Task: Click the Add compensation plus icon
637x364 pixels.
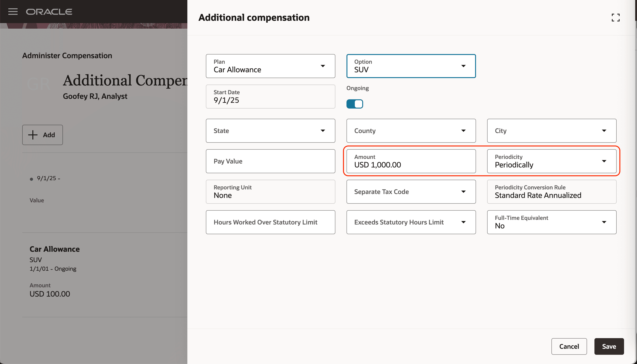Action: (x=33, y=135)
